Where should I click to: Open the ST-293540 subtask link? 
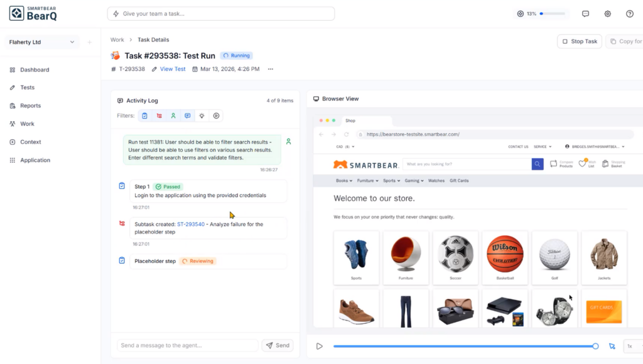[190, 224]
